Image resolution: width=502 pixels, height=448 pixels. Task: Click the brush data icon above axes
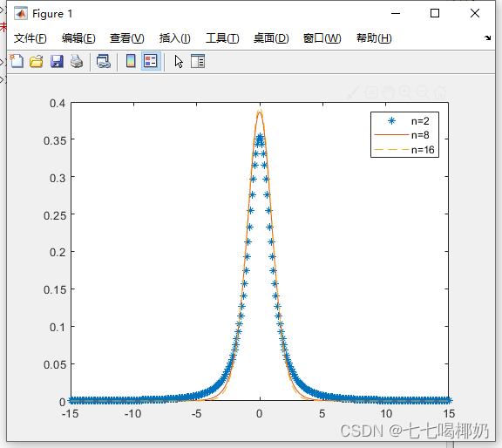click(353, 92)
